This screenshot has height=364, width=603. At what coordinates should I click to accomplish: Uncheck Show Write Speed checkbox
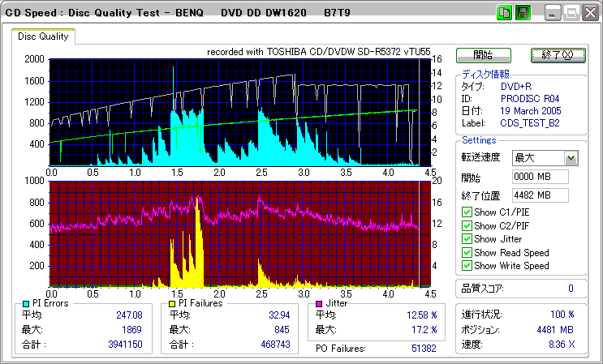[467, 265]
